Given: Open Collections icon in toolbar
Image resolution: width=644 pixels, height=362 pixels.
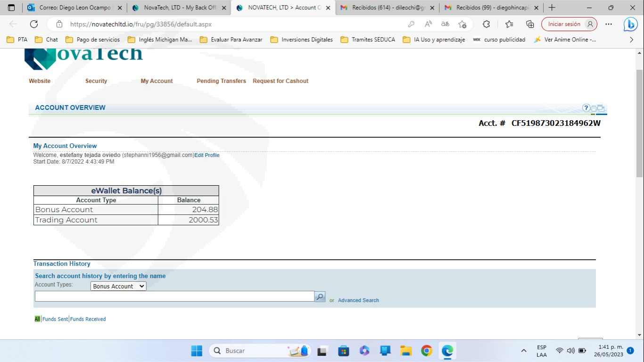Looking at the screenshot, I should click(530, 24).
